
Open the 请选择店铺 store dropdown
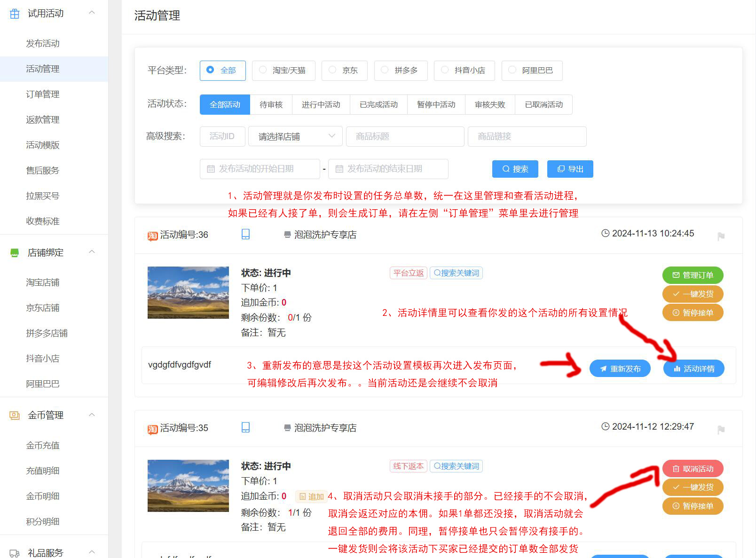pos(296,136)
